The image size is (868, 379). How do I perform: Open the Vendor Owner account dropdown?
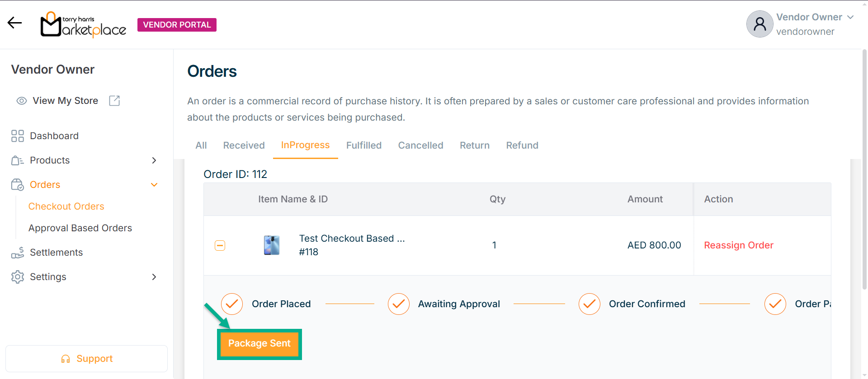(850, 17)
